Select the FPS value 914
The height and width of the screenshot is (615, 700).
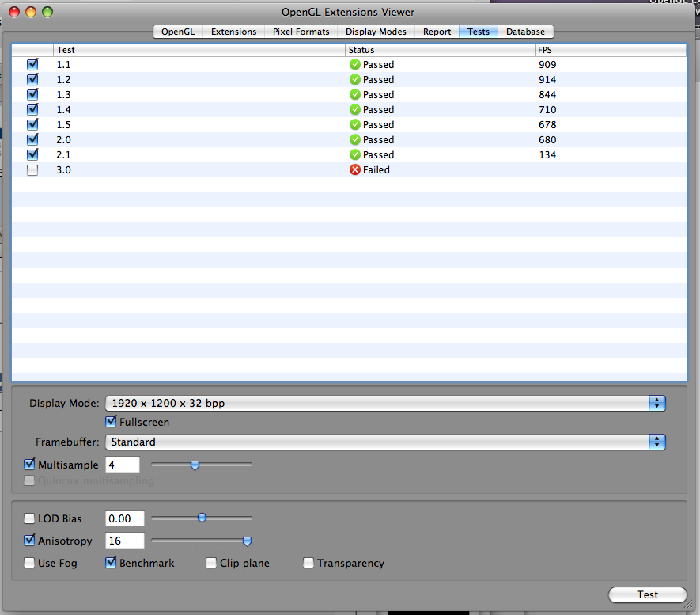coord(547,79)
